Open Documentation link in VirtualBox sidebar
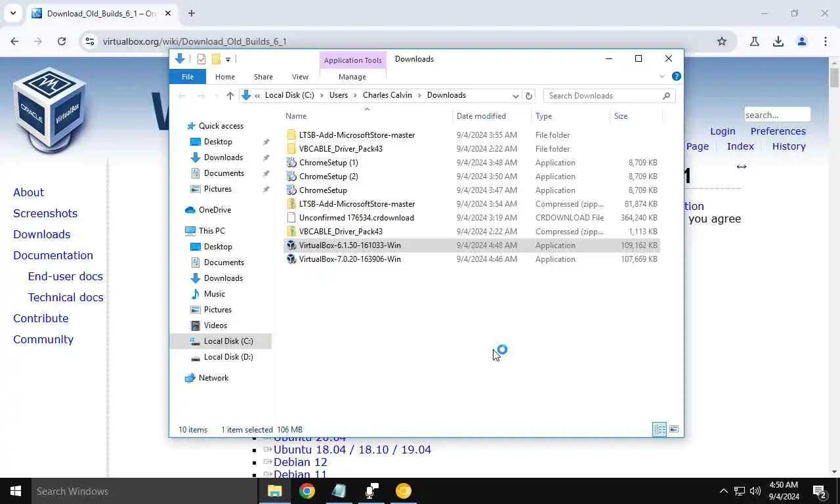The width and height of the screenshot is (840, 504). click(x=53, y=255)
